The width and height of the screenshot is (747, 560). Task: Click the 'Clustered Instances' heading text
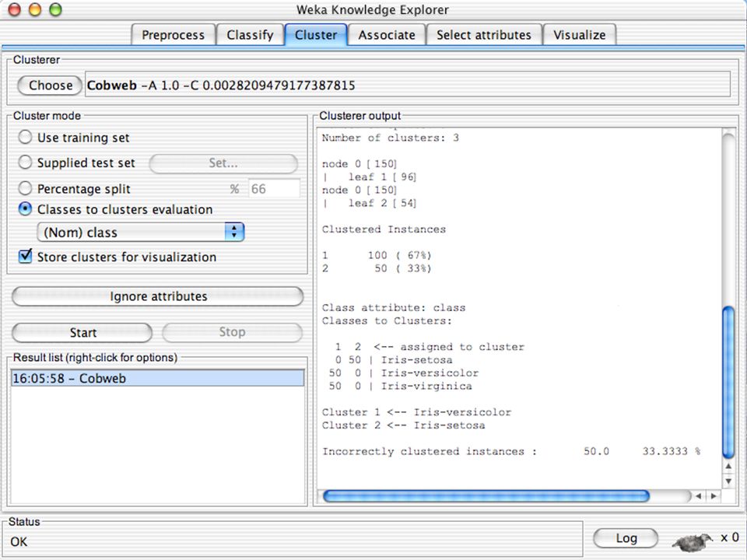click(384, 229)
